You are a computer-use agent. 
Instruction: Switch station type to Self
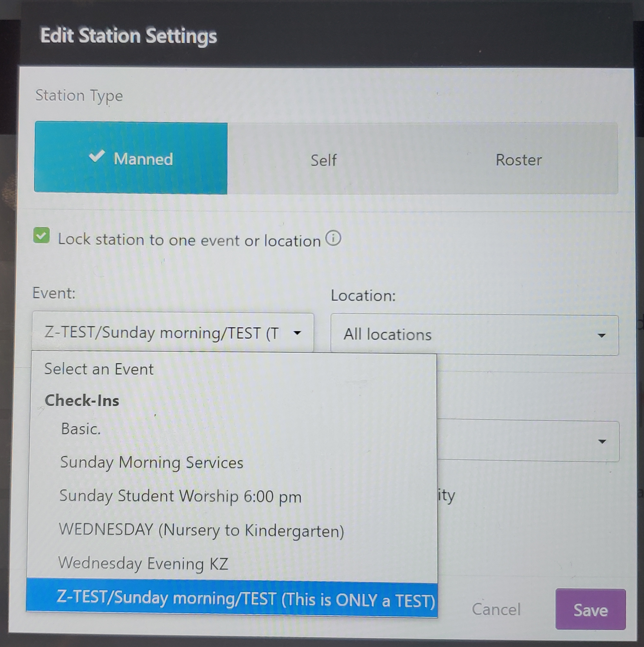(x=323, y=160)
